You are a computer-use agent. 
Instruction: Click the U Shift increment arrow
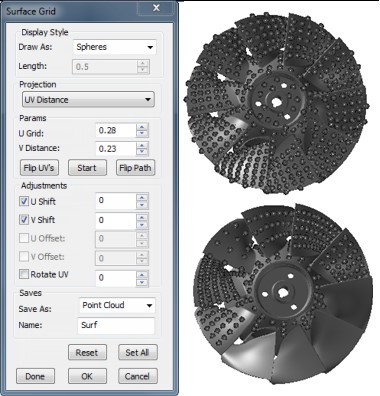tap(142, 197)
